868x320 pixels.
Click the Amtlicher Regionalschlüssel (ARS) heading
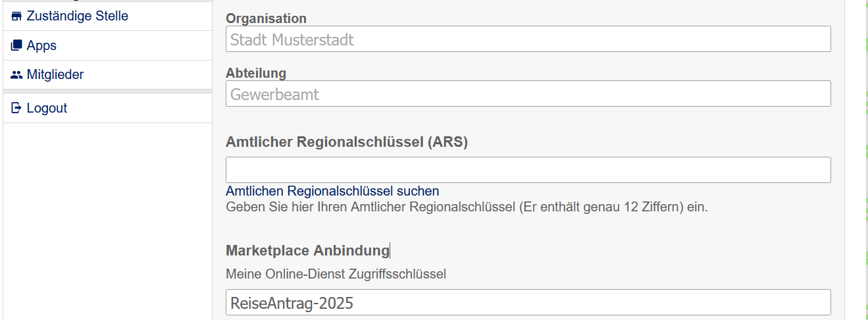click(346, 142)
